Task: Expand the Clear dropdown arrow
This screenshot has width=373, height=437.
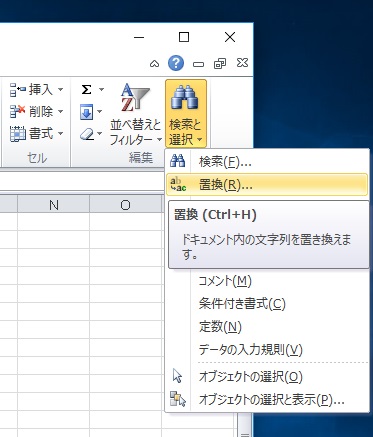Action: (x=100, y=134)
